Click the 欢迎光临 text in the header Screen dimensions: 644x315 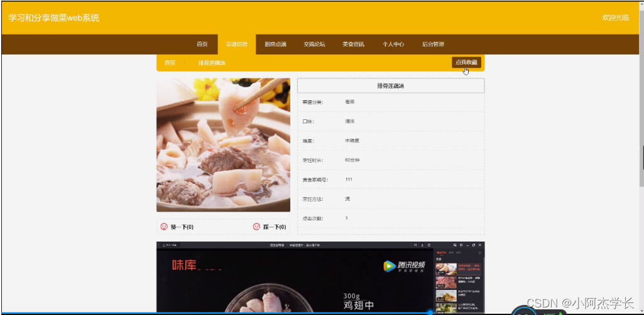click(615, 18)
